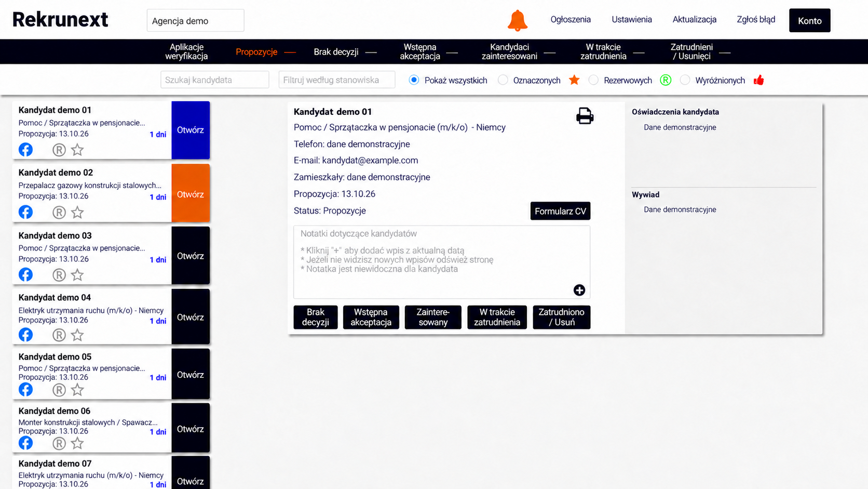Select the Wyróżnionych radio button
This screenshot has width=868, height=489.
(685, 80)
